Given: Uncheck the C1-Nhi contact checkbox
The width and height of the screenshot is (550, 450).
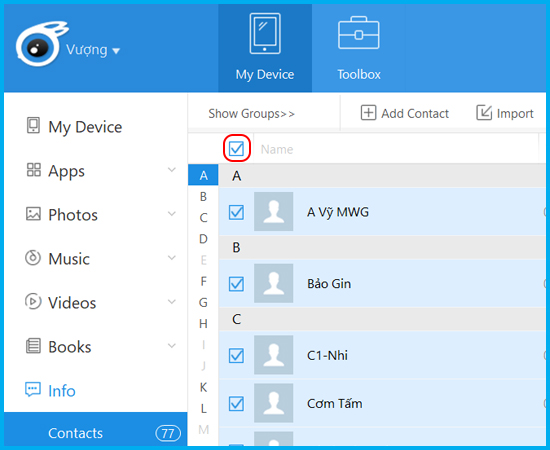Looking at the screenshot, I should click(236, 355).
